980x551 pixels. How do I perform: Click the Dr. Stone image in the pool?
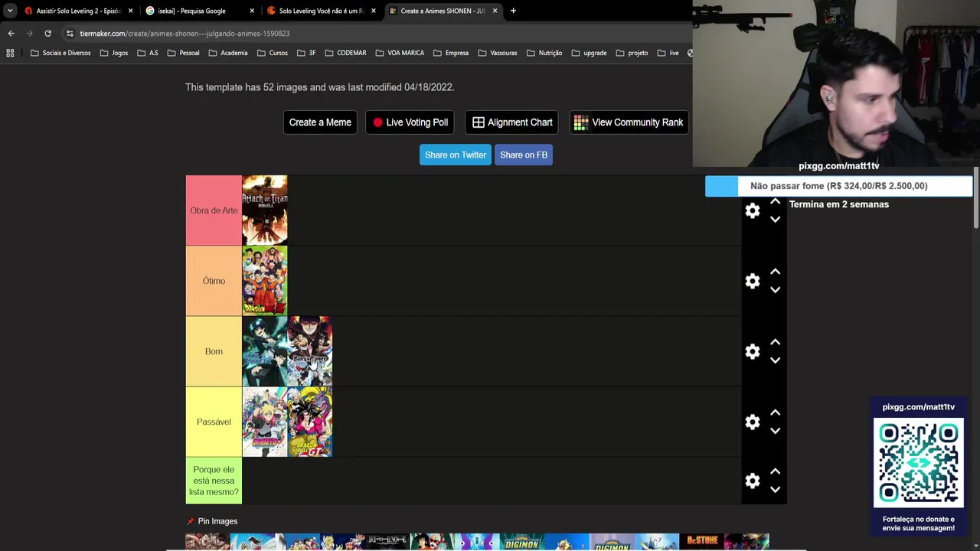coord(702,542)
